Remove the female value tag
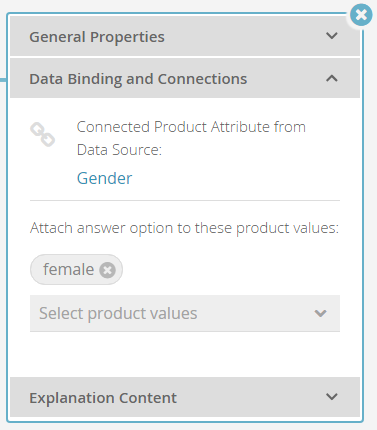Screen dimensions: 377x430 [107, 270]
